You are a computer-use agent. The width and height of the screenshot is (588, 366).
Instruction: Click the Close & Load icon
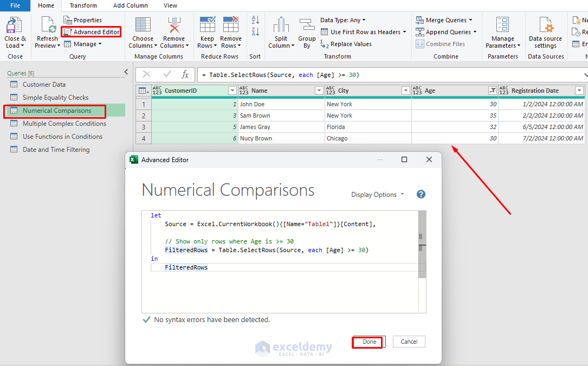15,25
